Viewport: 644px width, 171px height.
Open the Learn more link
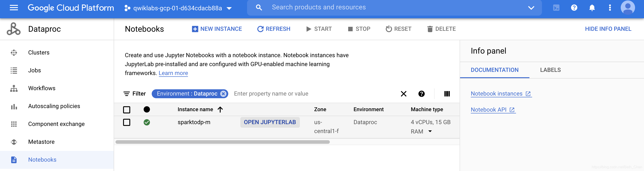[173, 73]
